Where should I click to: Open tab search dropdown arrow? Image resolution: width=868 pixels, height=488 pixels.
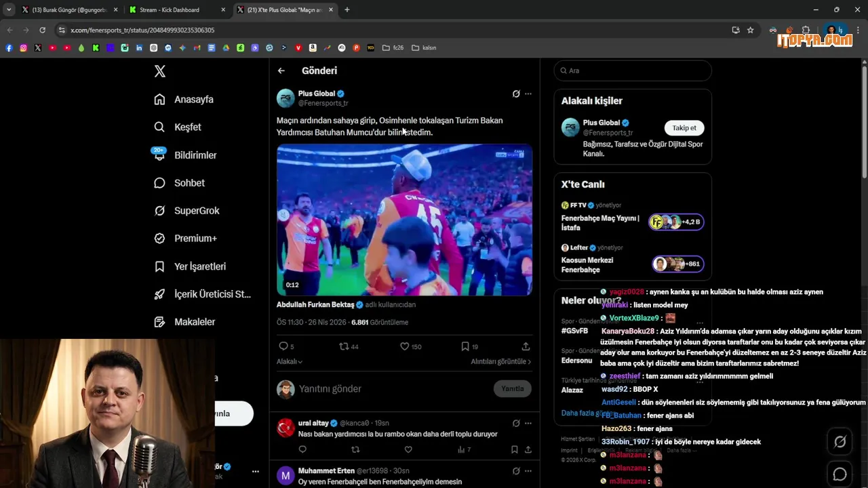pyautogui.click(x=9, y=10)
